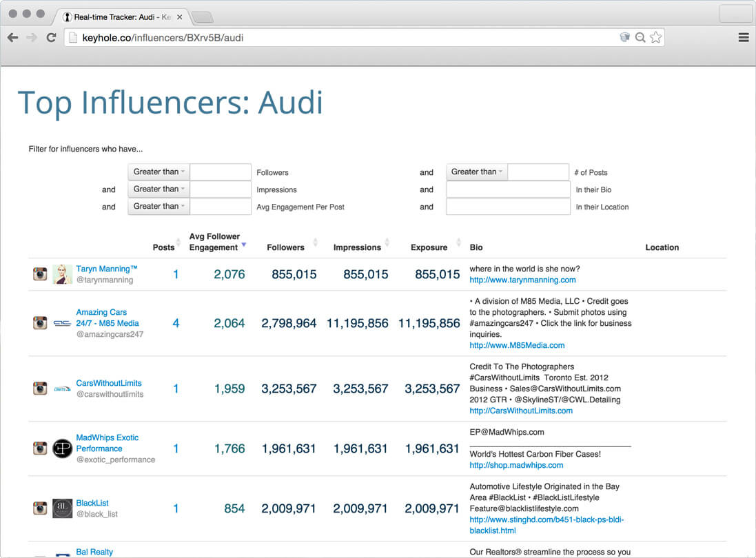
Task: Visit http://CarsWithoutLimits.com link
Action: tap(521, 411)
